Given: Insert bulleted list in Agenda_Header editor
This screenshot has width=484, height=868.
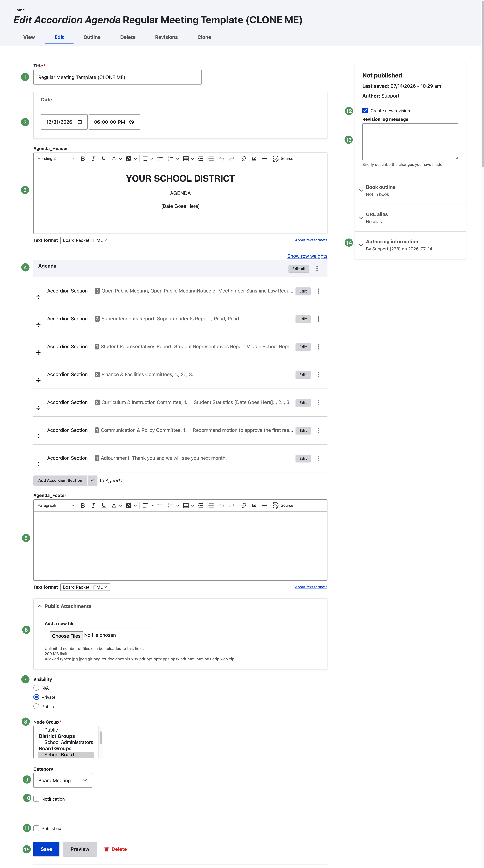Looking at the screenshot, I should [160, 159].
